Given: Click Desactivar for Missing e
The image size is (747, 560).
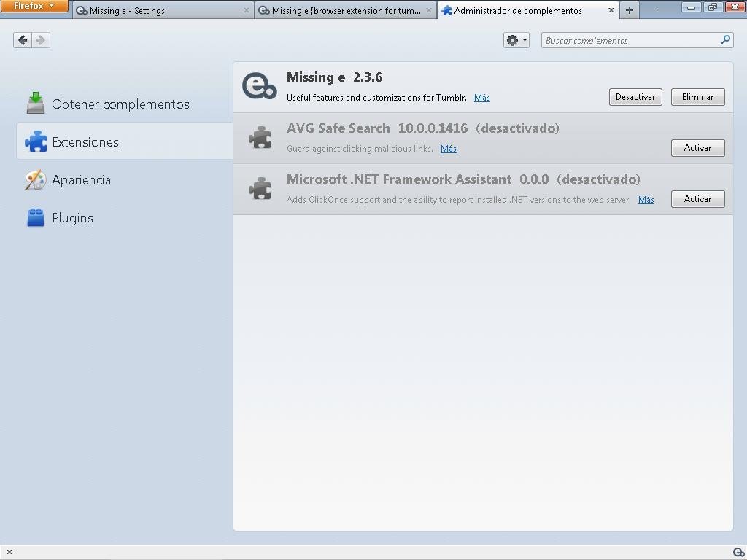Looking at the screenshot, I should coord(635,97).
